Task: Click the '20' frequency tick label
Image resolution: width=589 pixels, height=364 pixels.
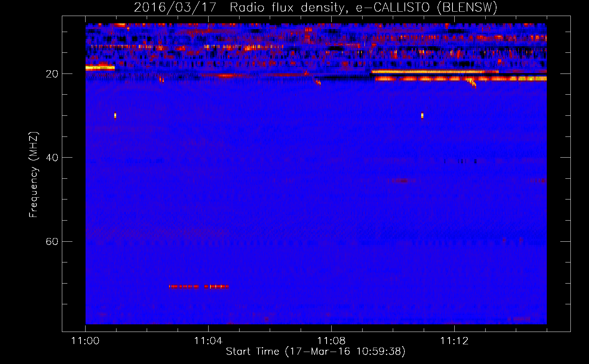Action: coord(52,74)
